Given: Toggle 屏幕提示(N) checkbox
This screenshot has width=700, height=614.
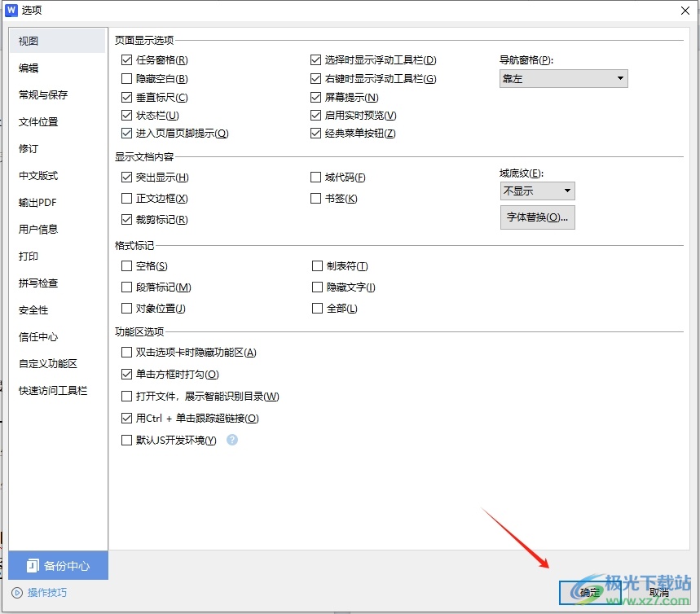Looking at the screenshot, I should (315, 97).
